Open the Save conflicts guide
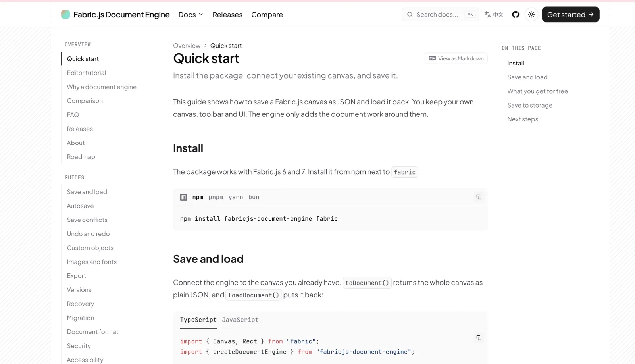The height and width of the screenshot is (364, 635). (x=87, y=220)
